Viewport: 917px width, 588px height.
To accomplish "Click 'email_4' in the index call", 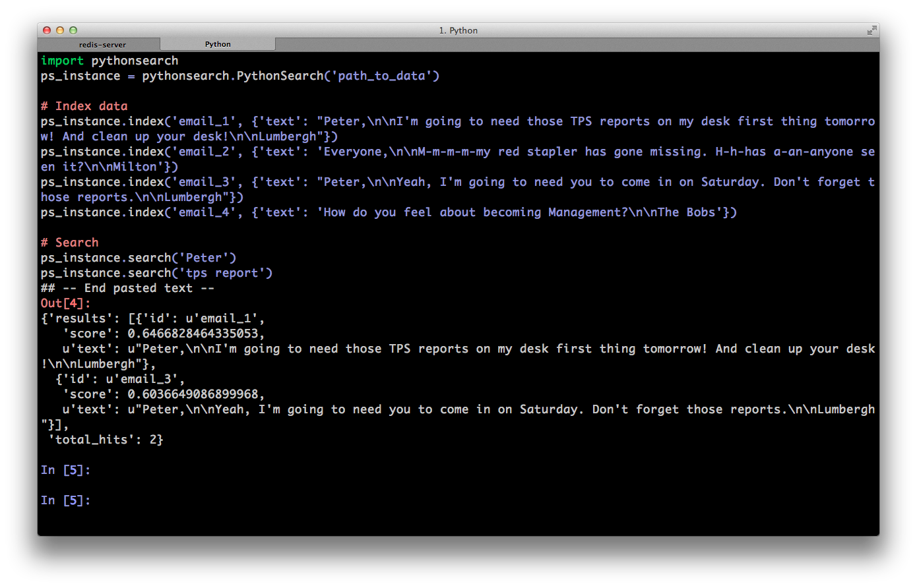I will tap(204, 212).
